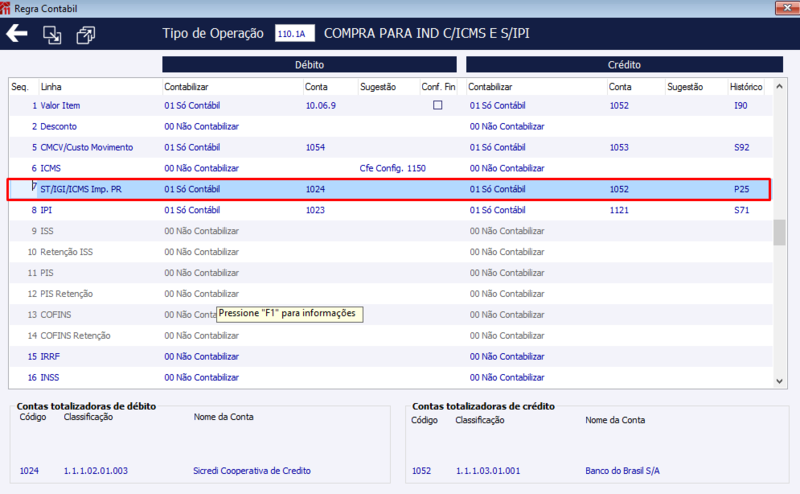Select the PIS Retenção row
The height and width of the screenshot is (494, 800).
point(390,294)
